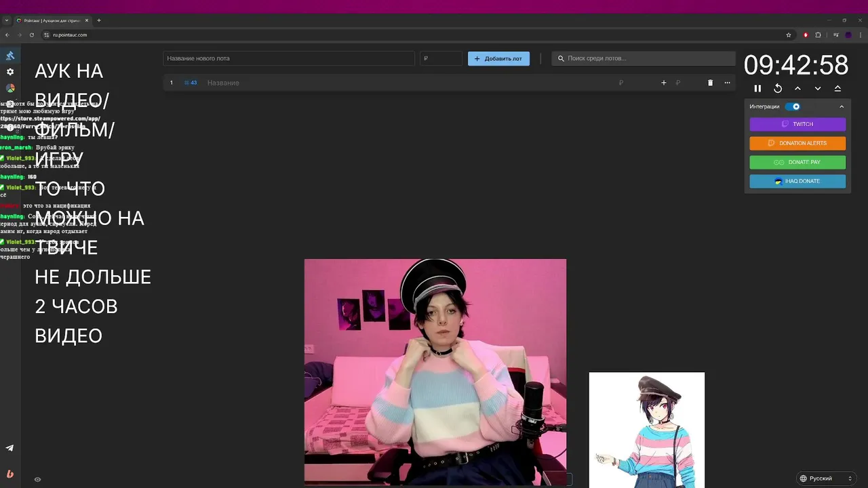
Task: Open the media control icon in toolbar
Action: click(x=836, y=35)
